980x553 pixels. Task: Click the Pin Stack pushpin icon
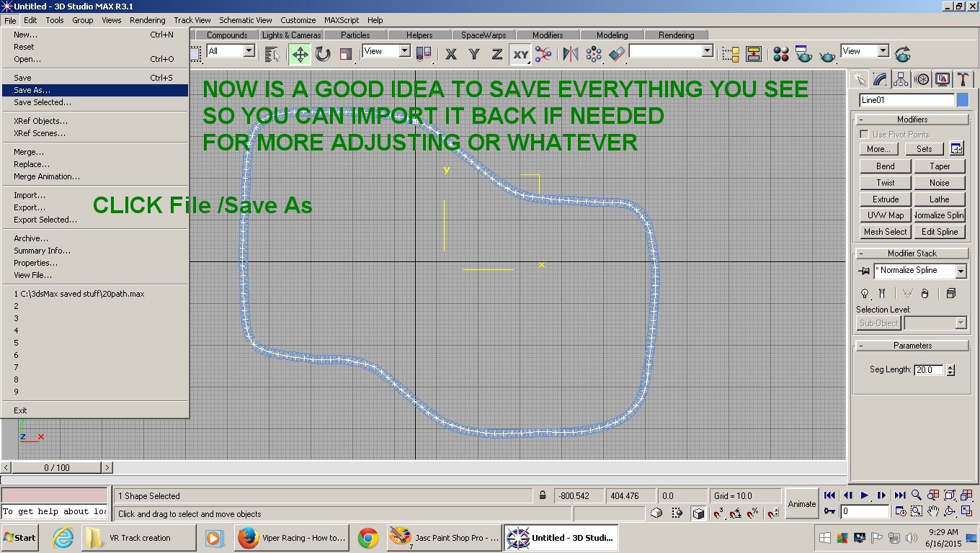pos(864,271)
